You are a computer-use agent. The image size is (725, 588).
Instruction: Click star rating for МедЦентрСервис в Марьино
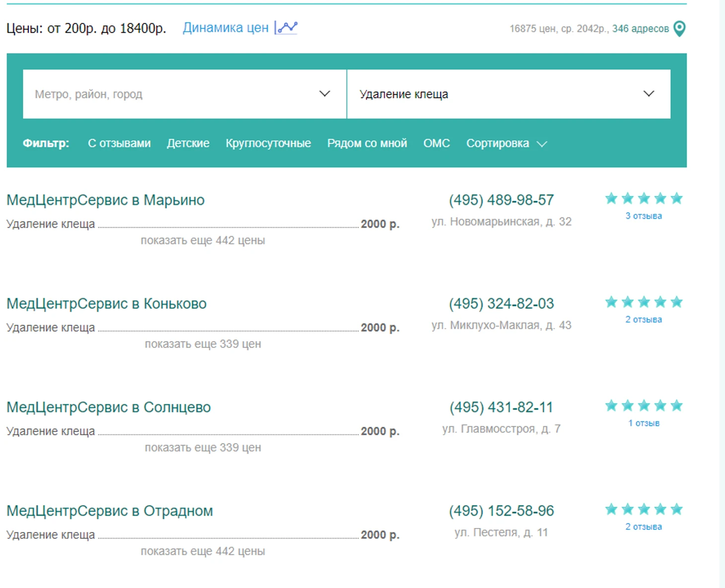tap(644, 199)
